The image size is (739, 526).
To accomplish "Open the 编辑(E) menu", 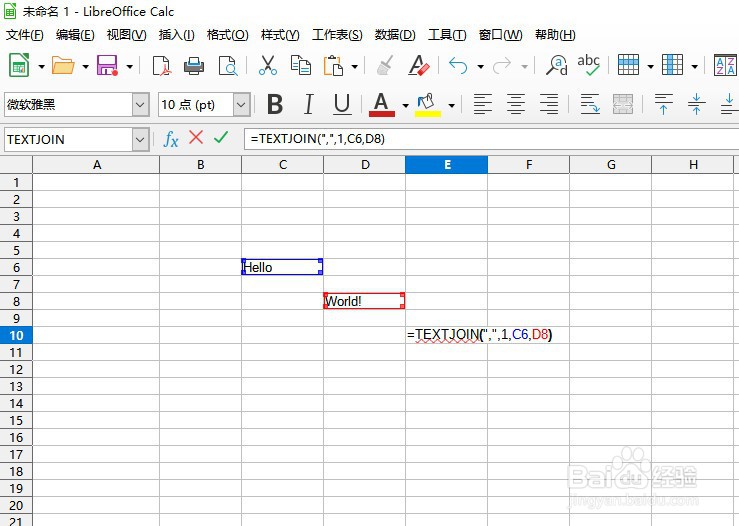I will pyautogui.click(x=75, y=35).
